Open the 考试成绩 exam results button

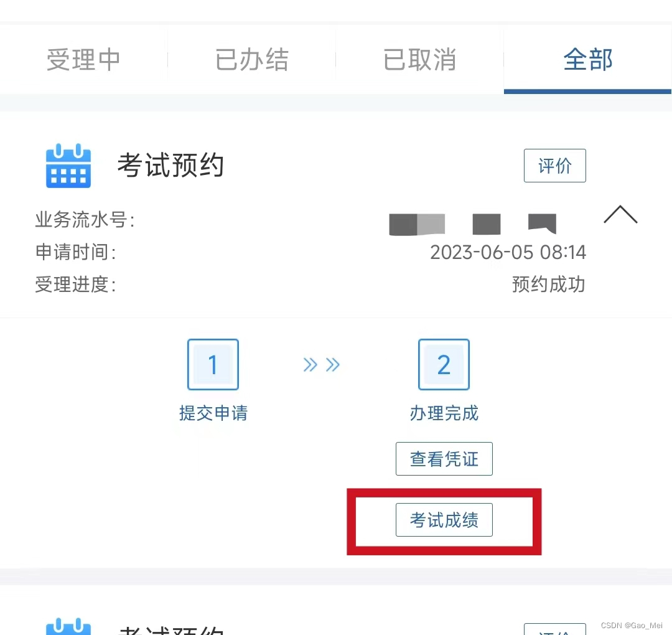[x=444, y=520]
